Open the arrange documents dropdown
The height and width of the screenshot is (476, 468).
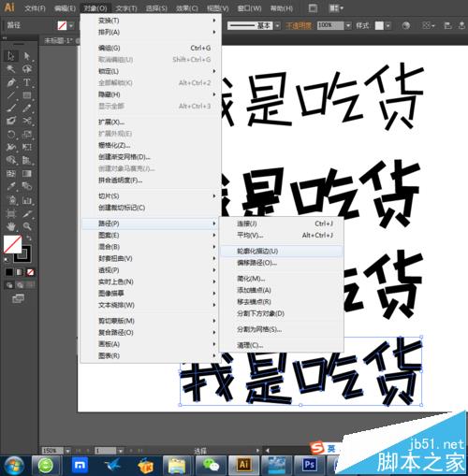click(336, 8)
